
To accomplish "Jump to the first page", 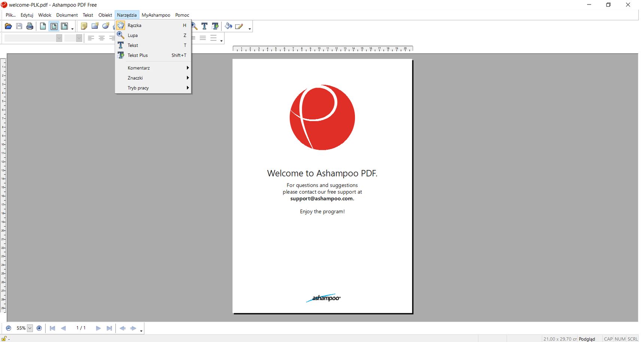I will [52, 328].
